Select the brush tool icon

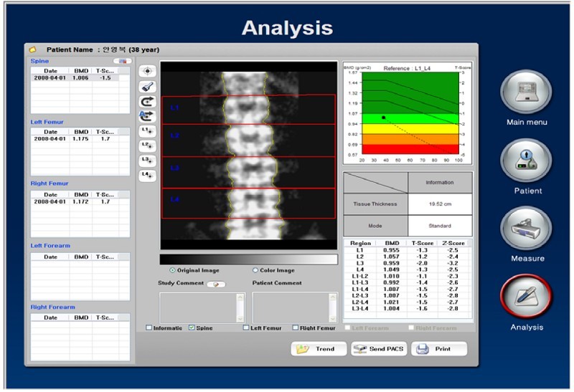(147, 87)
